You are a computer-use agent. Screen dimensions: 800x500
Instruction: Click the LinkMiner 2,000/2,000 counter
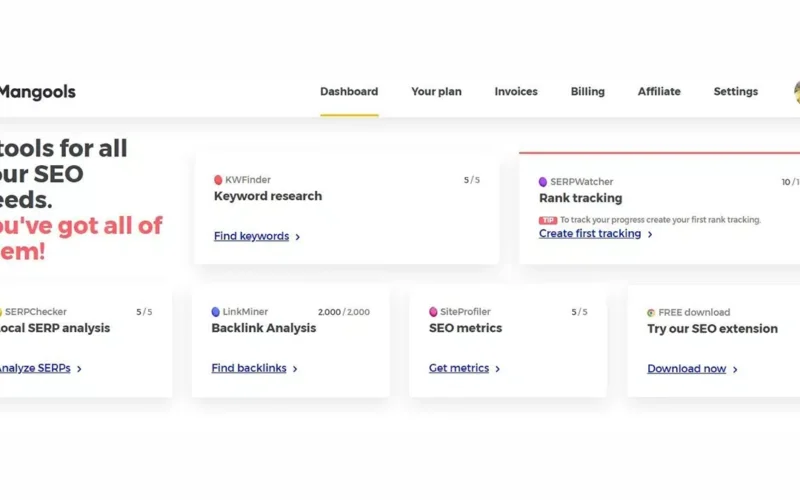pyautogui.click(x=344, y=312)
